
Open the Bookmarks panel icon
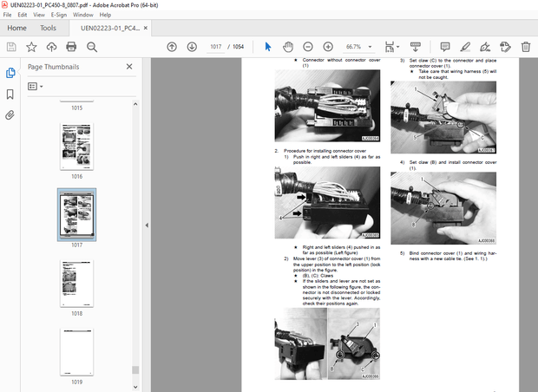point(10,95)
